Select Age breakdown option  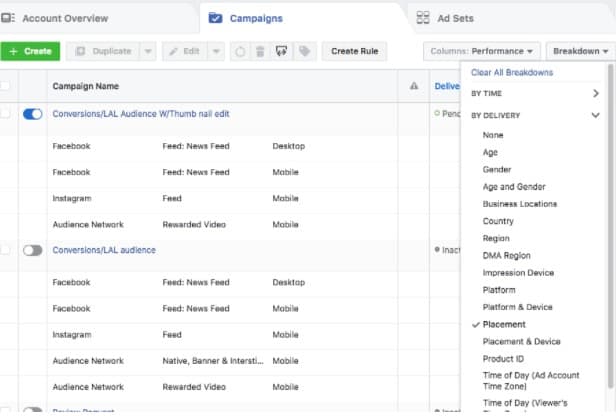click(x=490, y=152)
